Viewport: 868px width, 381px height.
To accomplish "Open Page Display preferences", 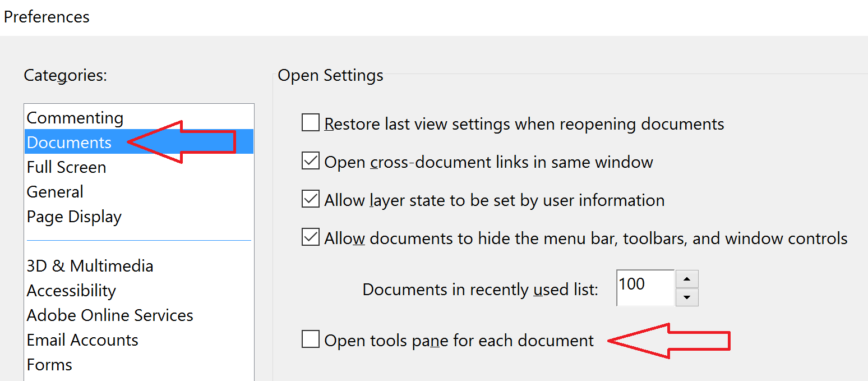I will (74, 217).
